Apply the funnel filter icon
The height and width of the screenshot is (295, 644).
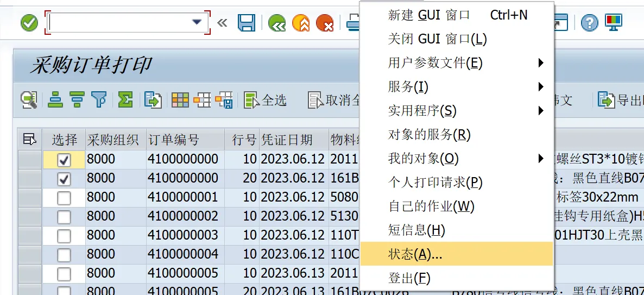click(98, 100)
